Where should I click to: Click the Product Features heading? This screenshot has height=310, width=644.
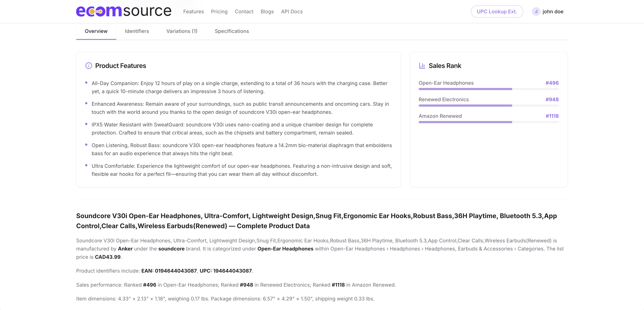pyautogui.click(x=121, y=66)
